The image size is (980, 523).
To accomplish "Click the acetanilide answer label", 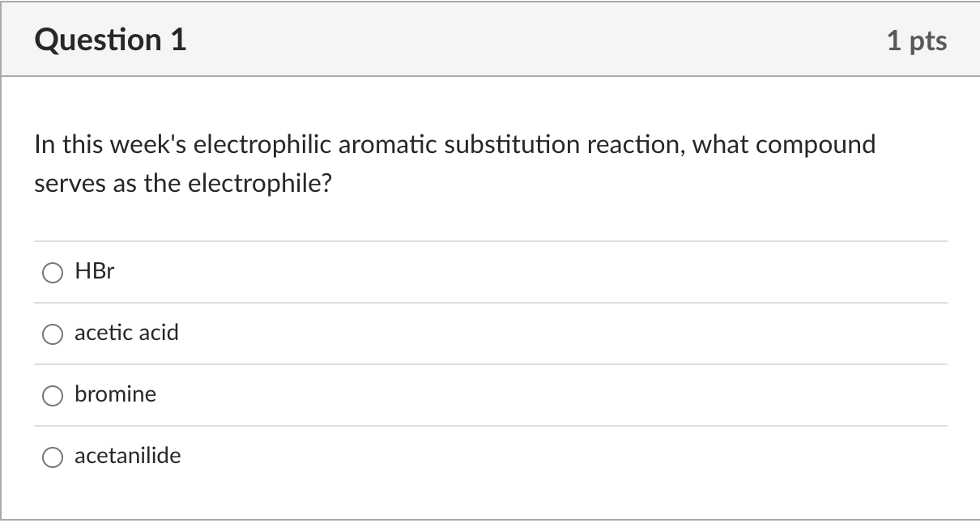I will (127, 456).
